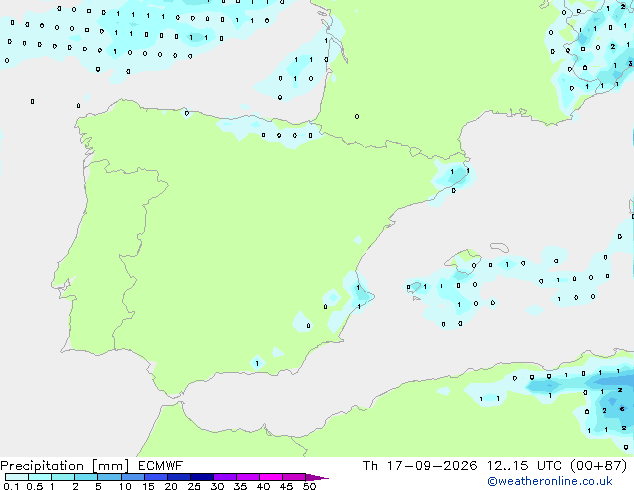Image resolution: width=634 pixels, height=490 pixels.
Task: Select the palest cyan swatch starting at 0.1
Action: coord(17,477)
